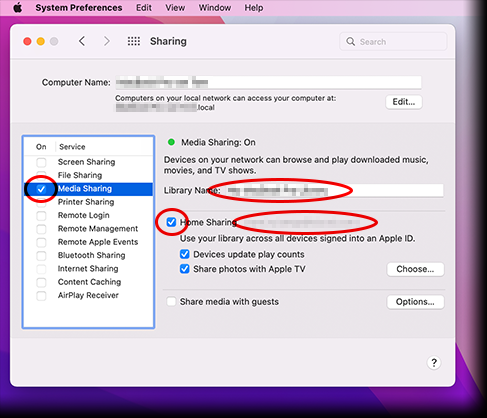Click the green Media Sharing status indicator
This screenshot has width=487, height=418.
171,142
